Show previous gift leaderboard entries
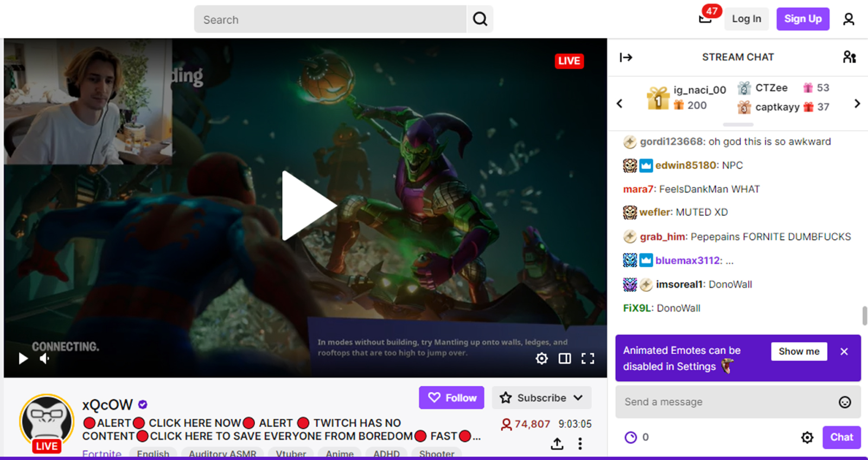The height and width of the screenshot is (460, 868). click(620, 104)
